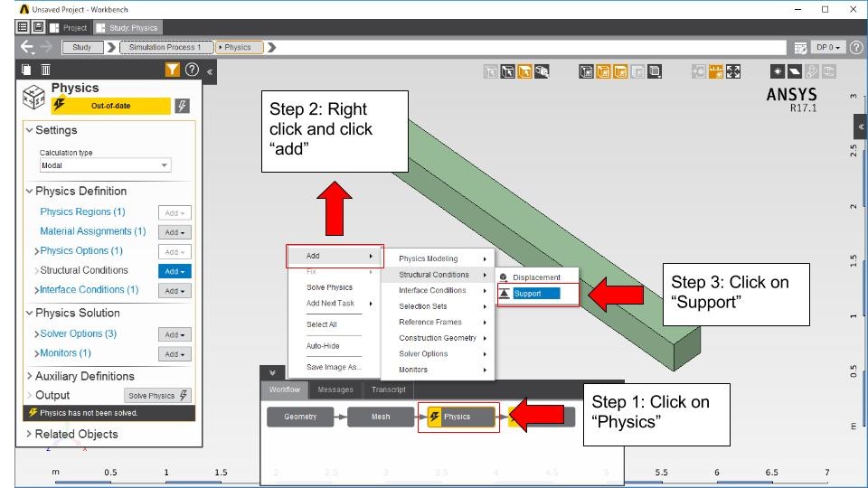The width and height of the screenshot is (868, 488).
Task: Click the lightning update button beside Out-of-date
Action: tap(182, 106)
